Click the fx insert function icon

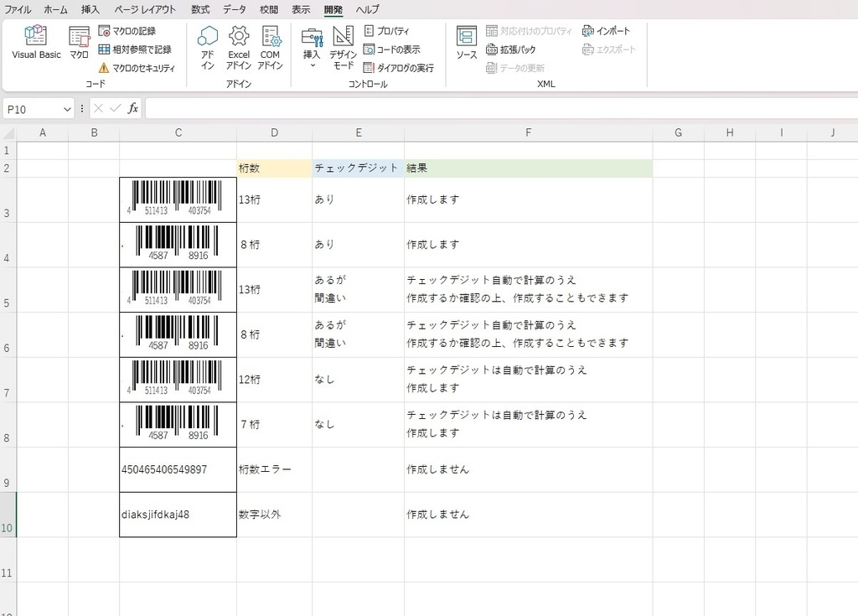[x=133, y=108]
